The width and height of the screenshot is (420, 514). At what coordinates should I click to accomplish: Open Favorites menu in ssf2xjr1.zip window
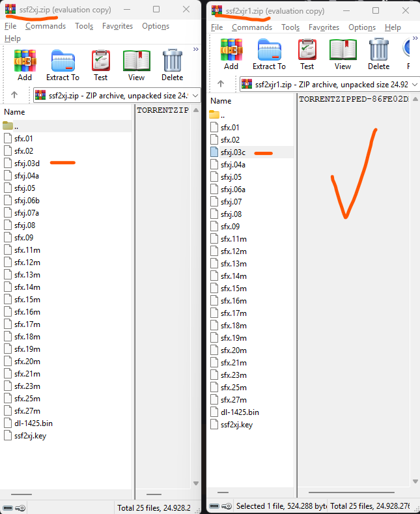coord(324,27)
